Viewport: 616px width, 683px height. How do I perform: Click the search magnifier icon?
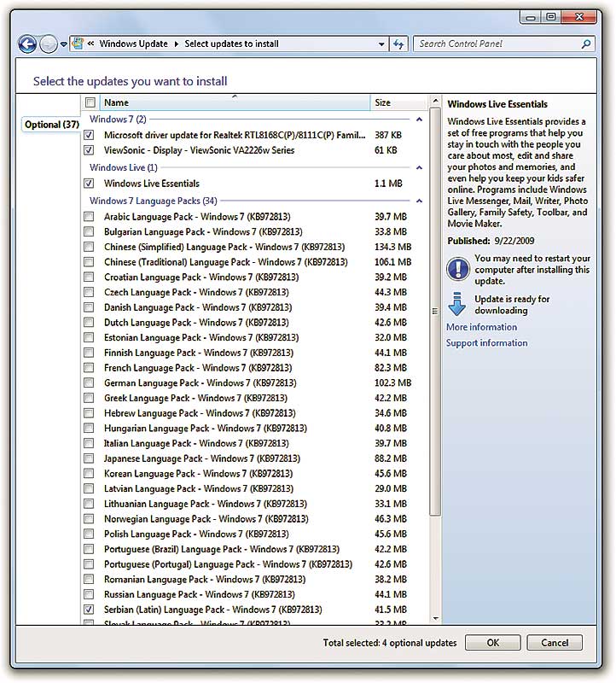click(x=586, y=44)
